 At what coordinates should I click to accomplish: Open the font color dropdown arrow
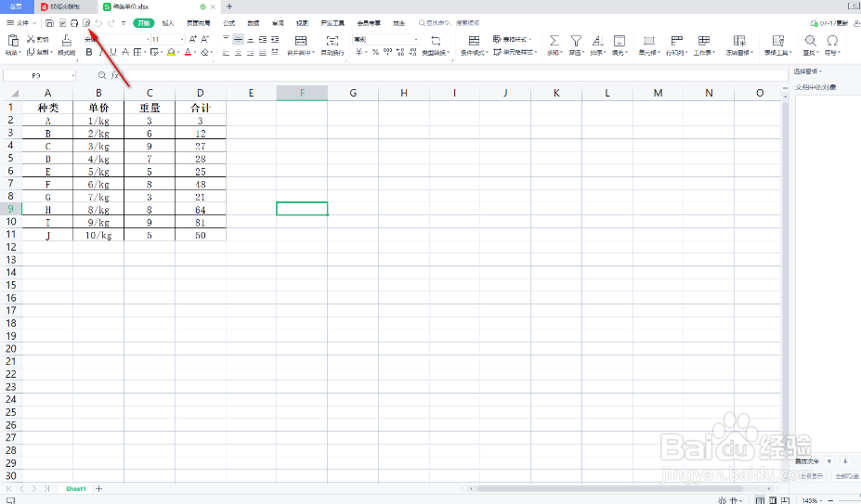[195, 53]
